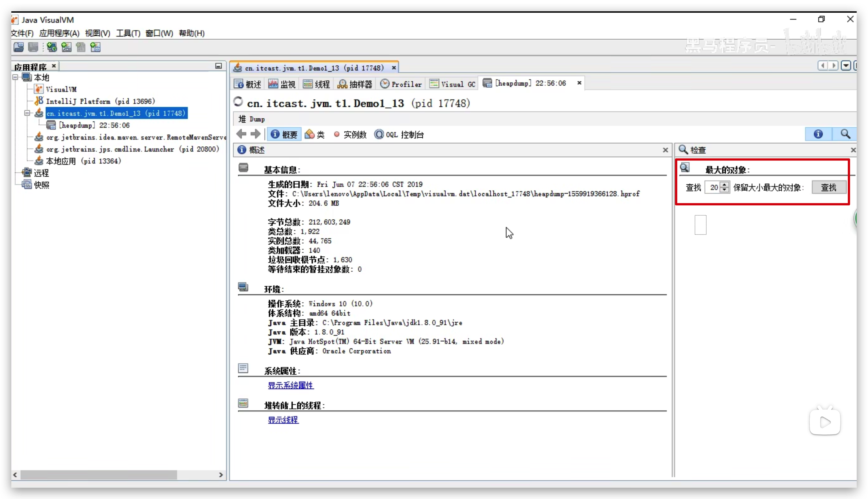Open the 窗口(W) menu
The width and height of the screenshot is (868, 499).
click(x=158, y=33)
